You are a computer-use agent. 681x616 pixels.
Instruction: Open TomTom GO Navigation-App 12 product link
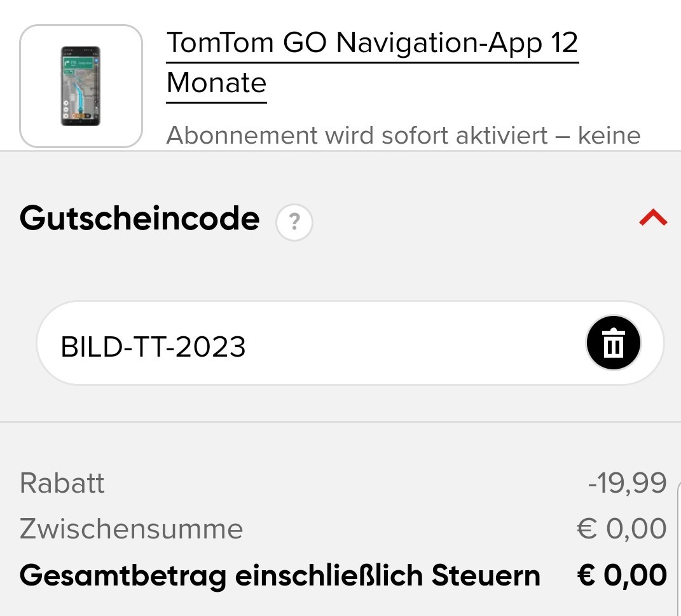coord(372,43)
